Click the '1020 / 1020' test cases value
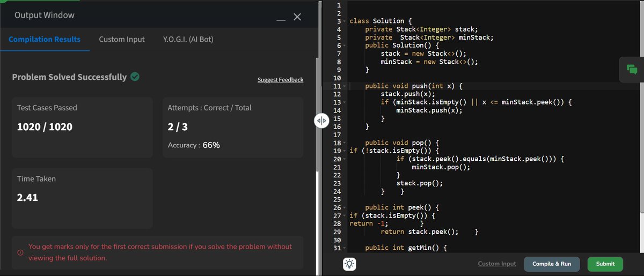The image size is (644, 276). pos(45,127)
